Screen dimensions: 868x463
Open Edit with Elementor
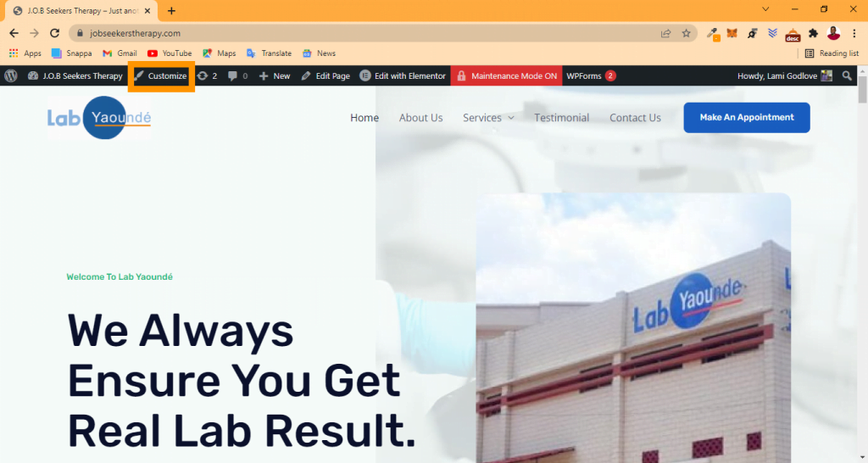click(403, 75)
